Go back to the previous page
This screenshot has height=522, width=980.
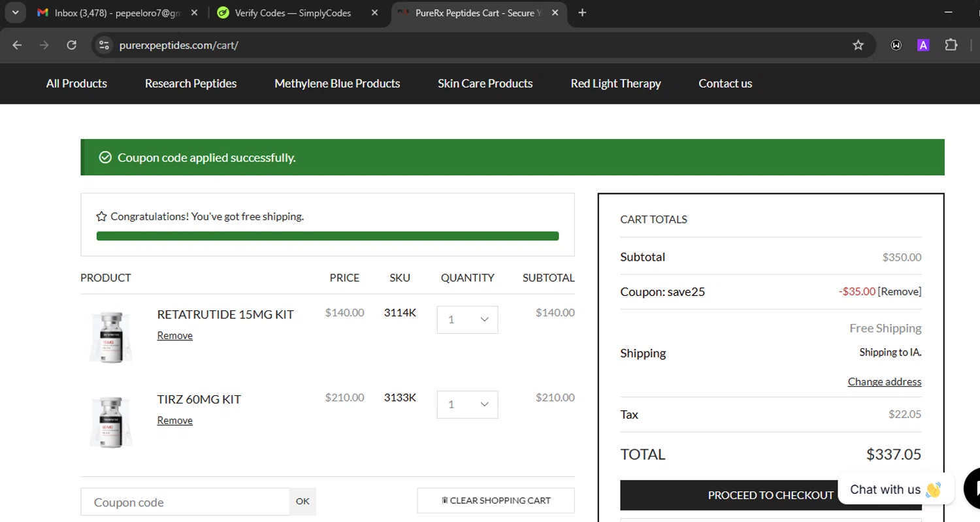(x=17, y=45)
